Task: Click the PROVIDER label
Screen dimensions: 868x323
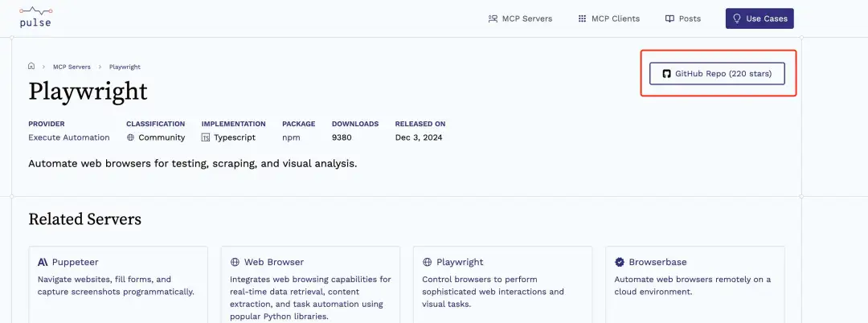Action: (x=47, y=124)
